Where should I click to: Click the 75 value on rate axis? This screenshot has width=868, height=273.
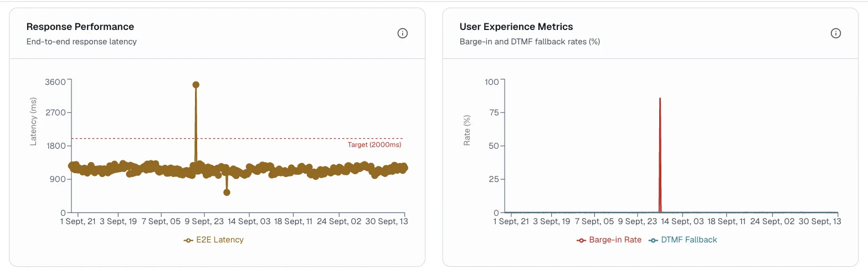[494, 113]
